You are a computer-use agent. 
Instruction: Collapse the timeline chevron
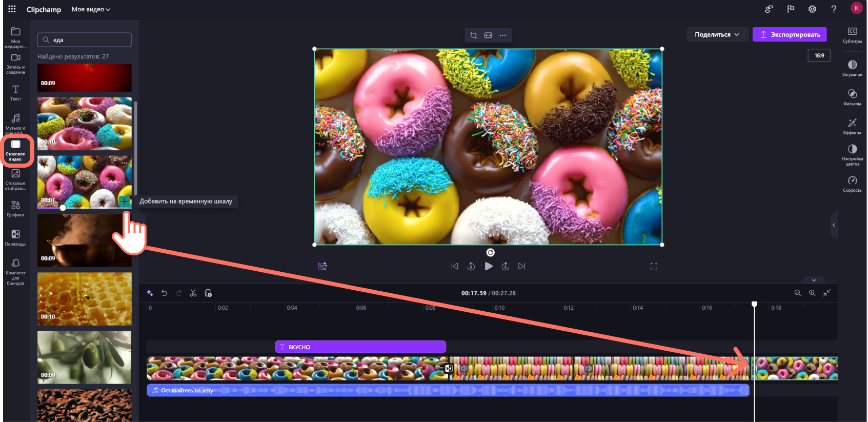814,280
